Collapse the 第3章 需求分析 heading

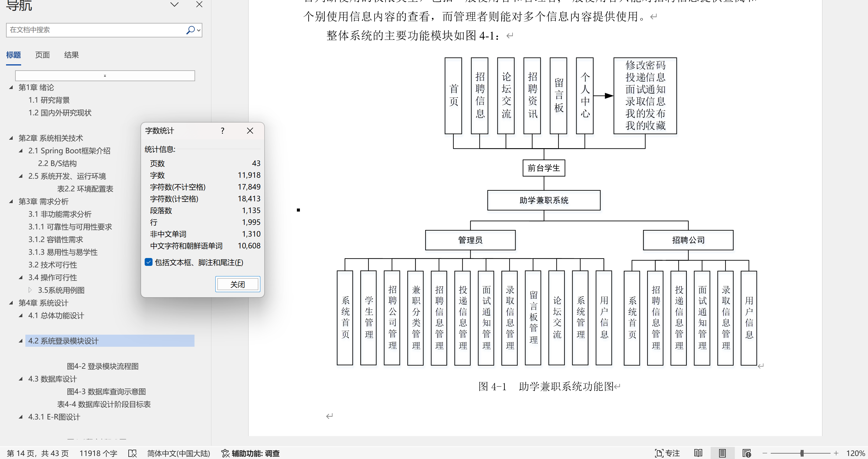pyautogui.click(x=11, y=201)
